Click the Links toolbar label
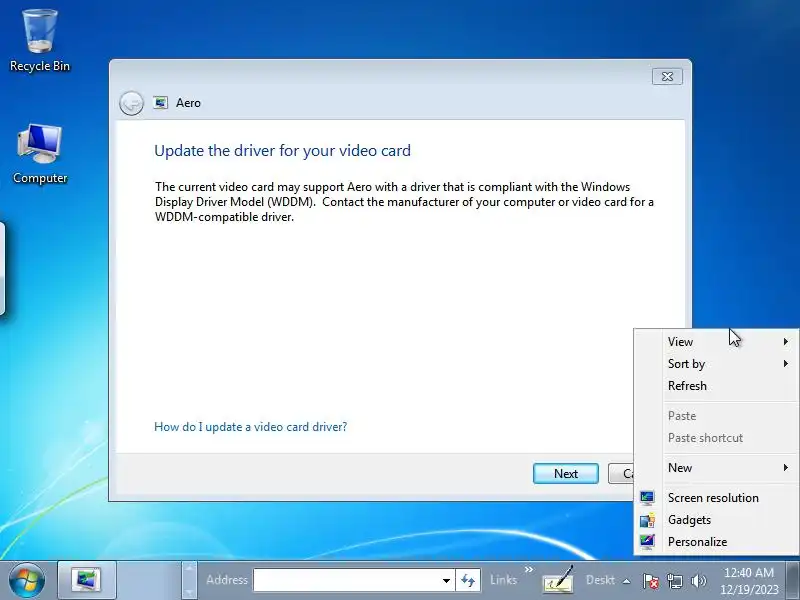This screenshot has height=600, width=800. [503, 580]
